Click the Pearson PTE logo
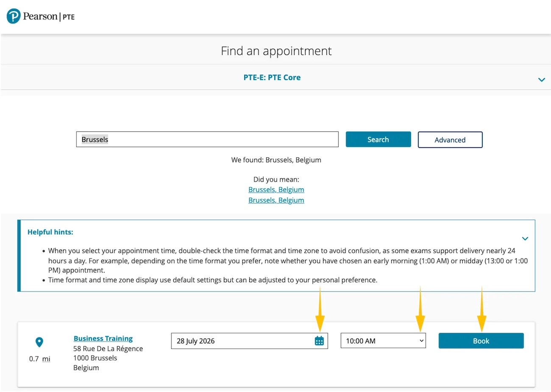 (41, 17)
